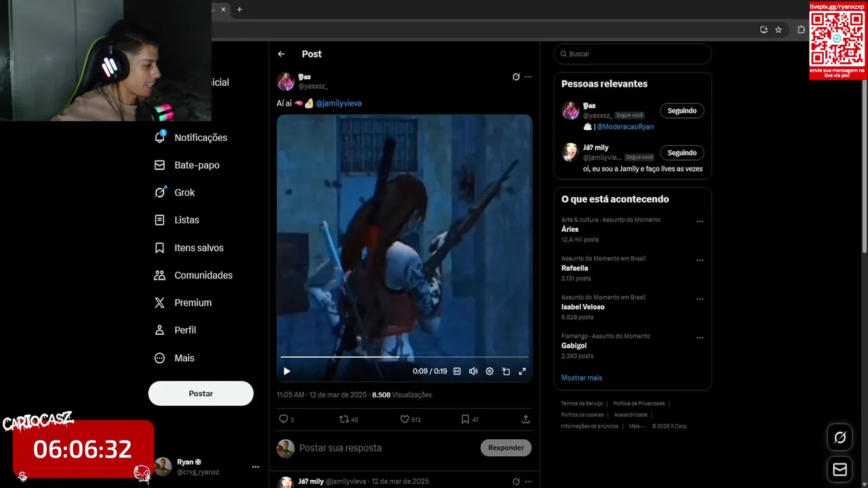Open Bate-papo messages
The image size is (868, 488).
pos(187,165)
